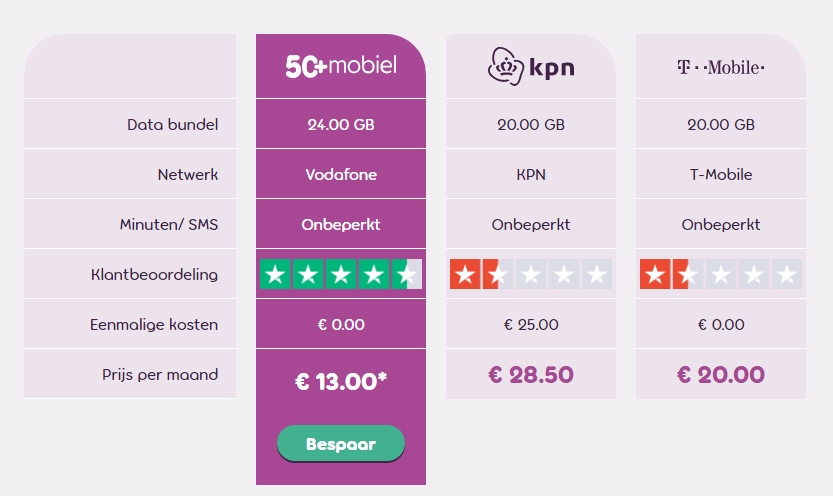The width and height of the screenshot is (833, 496).
Task: Click the red star rating under T-Mobile
Action: point(721,274)
